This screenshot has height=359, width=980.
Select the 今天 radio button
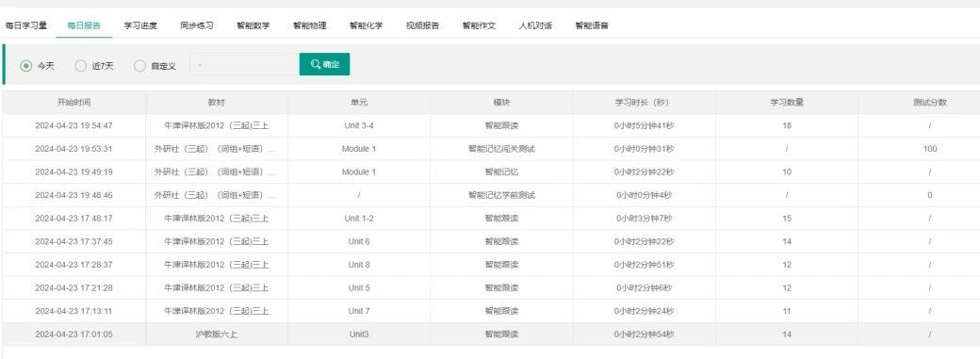(25, 66)
